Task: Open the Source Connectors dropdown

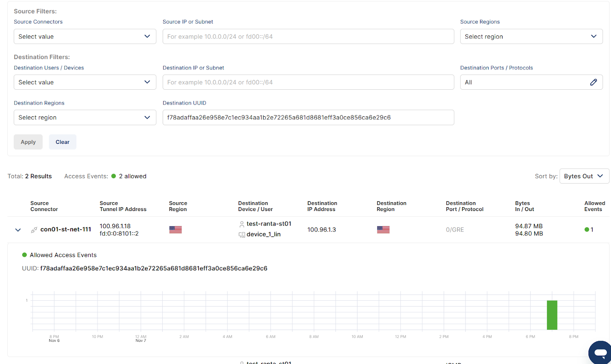Action: [x=85, y=37]
